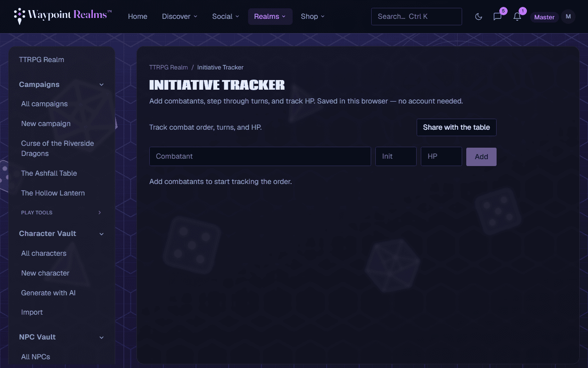Open the Shop dropdown menu
This screenshot has height=368, width=588.
[x=313, y=17]
